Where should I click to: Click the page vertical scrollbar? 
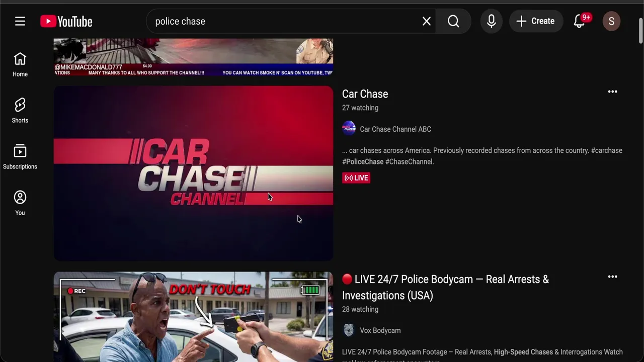640,31
